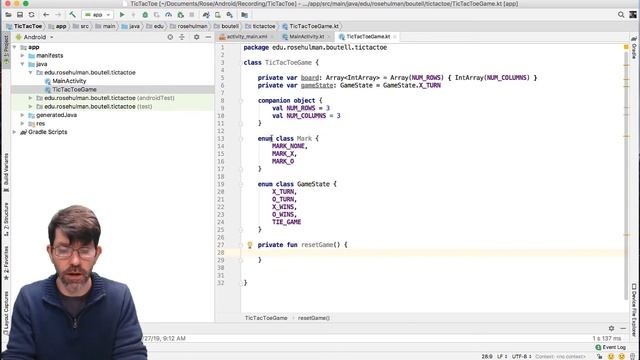
Task: Click the boutell breadcrumb
Action: pyautogui.click(x=227, y=26)
